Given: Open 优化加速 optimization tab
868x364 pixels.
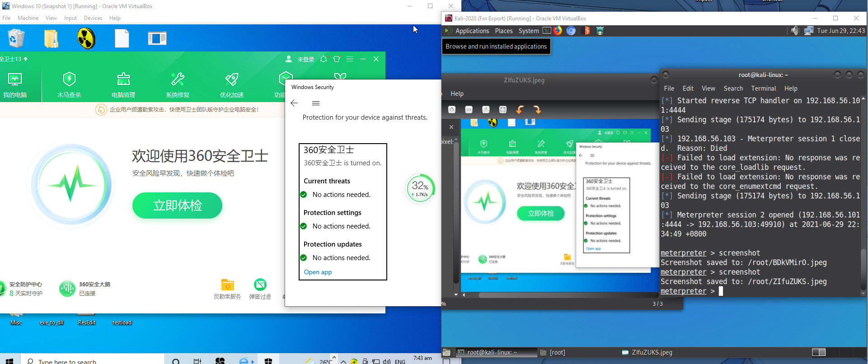Looking at the screenshot, I should click(x=232, y=84).
